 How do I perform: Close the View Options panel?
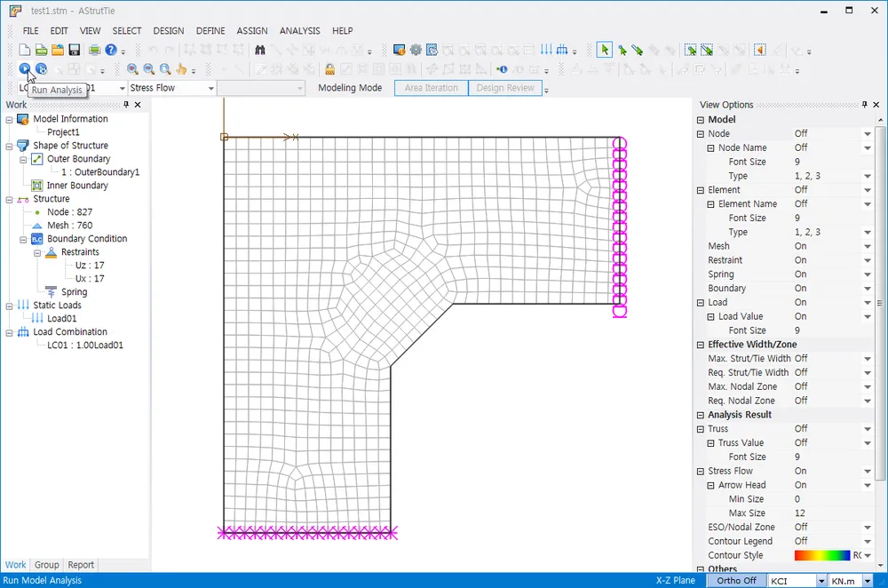(x=876, y=104)
